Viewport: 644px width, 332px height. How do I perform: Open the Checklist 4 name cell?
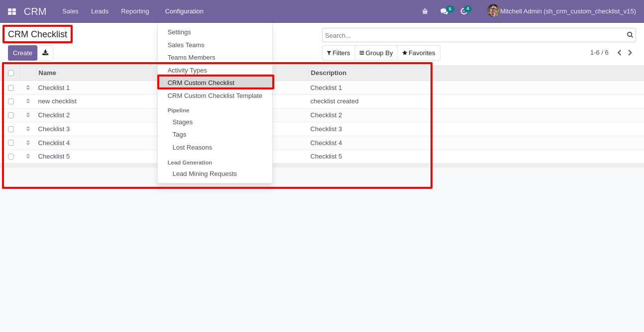coord(54,143)
